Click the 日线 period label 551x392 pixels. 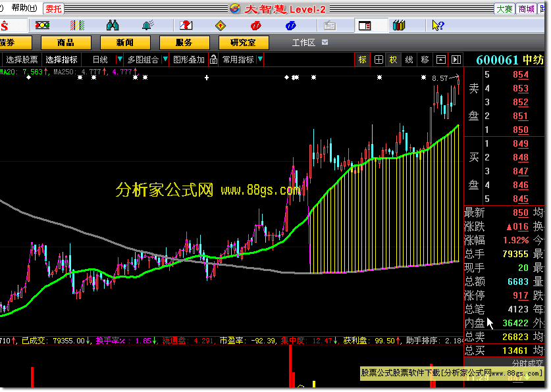[x=100, y=60]
